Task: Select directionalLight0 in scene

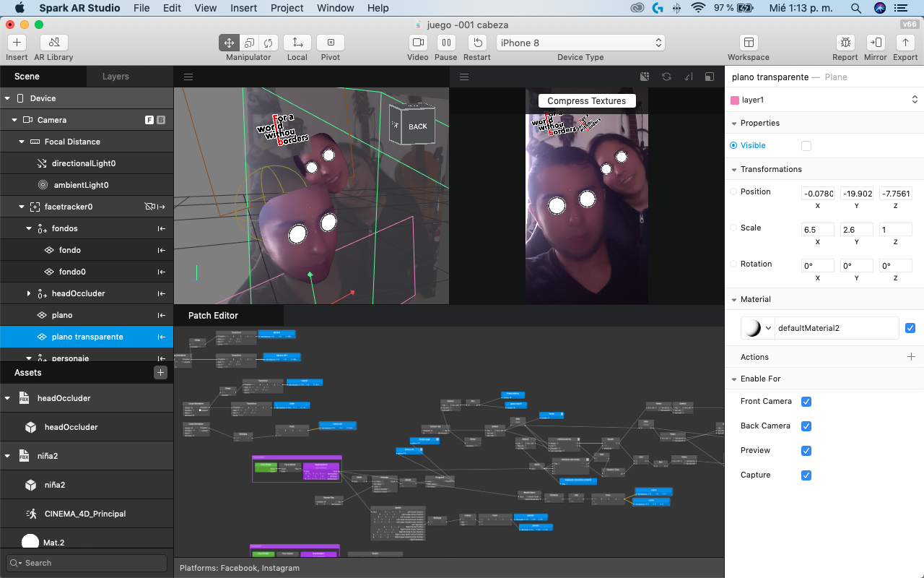Action: (x=87, y=163)
